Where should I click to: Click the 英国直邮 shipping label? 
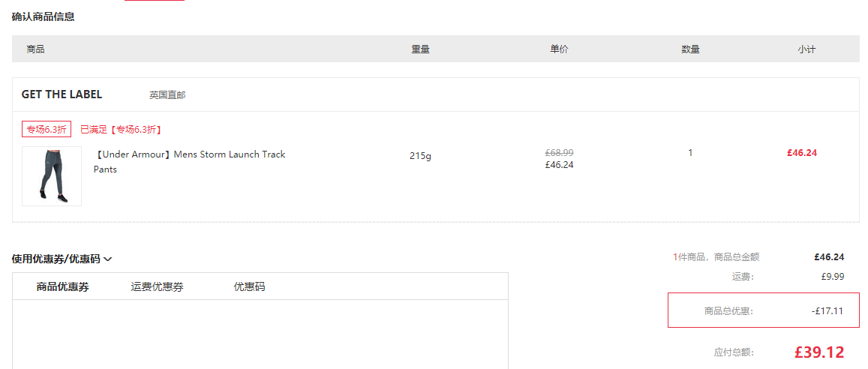coord(167,95)
